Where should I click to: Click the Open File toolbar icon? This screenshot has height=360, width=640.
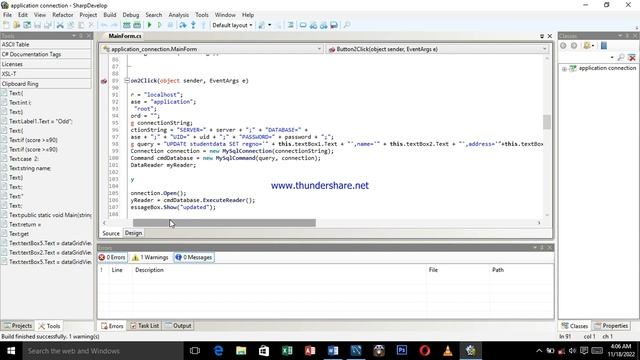16,25
